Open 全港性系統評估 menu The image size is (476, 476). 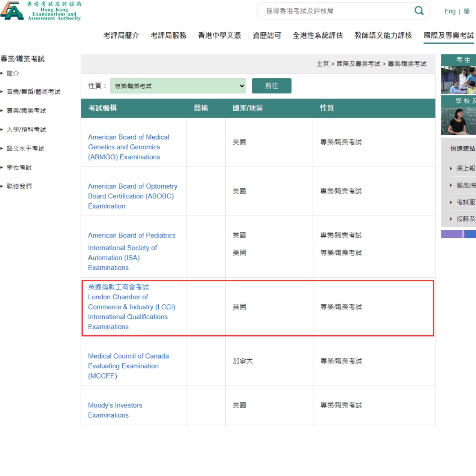point(318,35)
